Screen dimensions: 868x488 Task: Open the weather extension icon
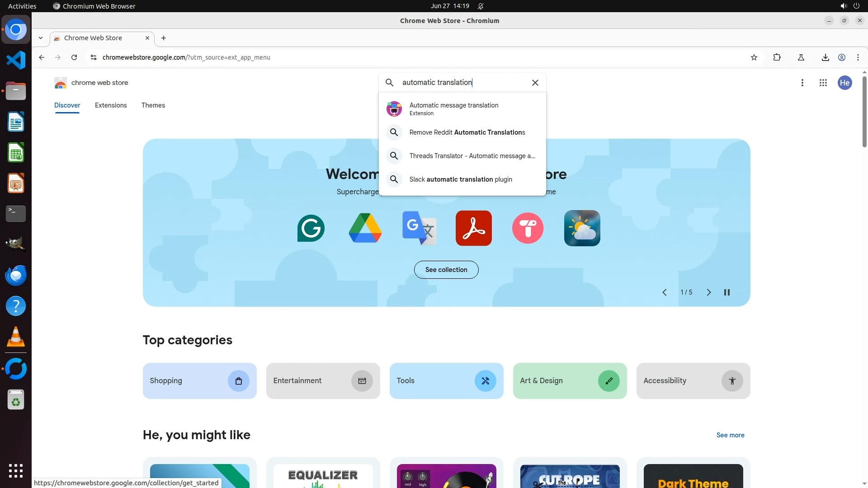[x=582, y=228]
